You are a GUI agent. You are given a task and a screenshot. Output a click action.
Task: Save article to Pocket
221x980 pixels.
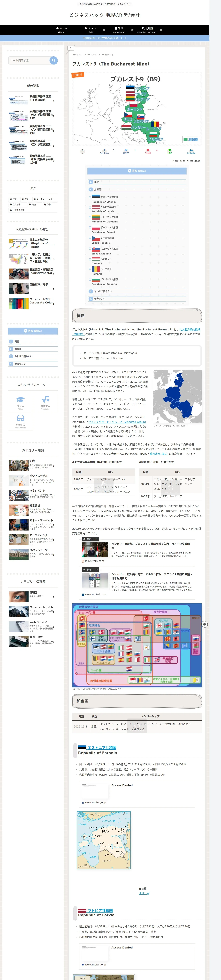[148, 151]
